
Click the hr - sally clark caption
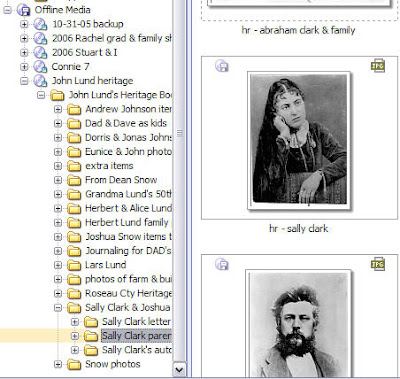pyautogui.click(x=299, y=229)
